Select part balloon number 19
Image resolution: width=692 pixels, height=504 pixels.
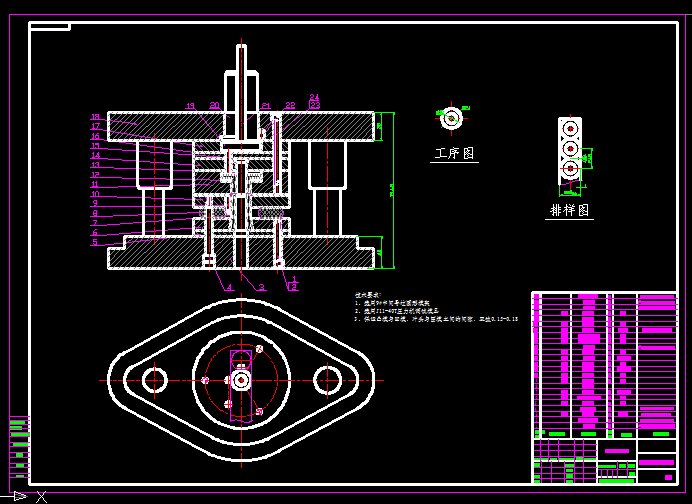[x=190, y=106]
